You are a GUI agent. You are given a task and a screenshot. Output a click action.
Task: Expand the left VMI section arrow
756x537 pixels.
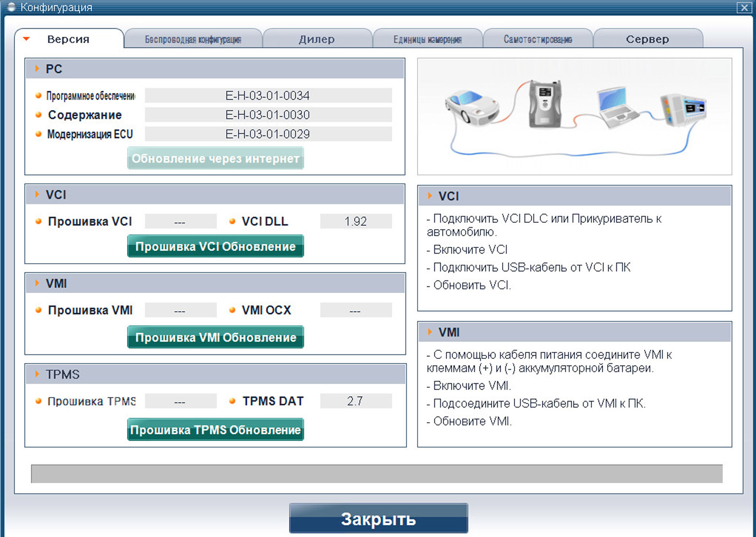[37, 283]
